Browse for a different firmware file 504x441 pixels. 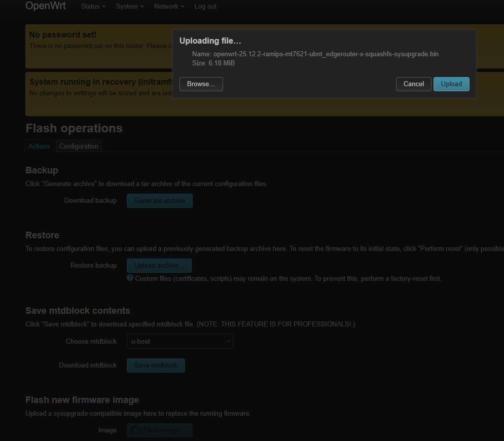201,84
